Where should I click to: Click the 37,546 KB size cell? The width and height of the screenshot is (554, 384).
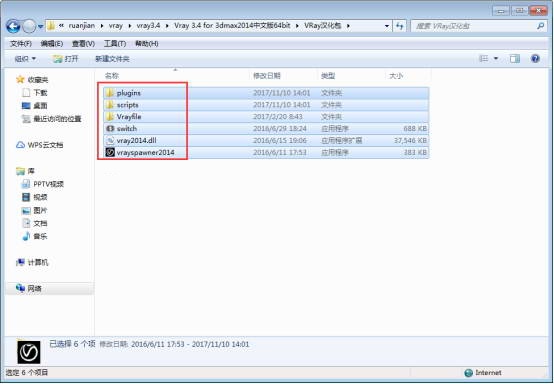[410, 141]
